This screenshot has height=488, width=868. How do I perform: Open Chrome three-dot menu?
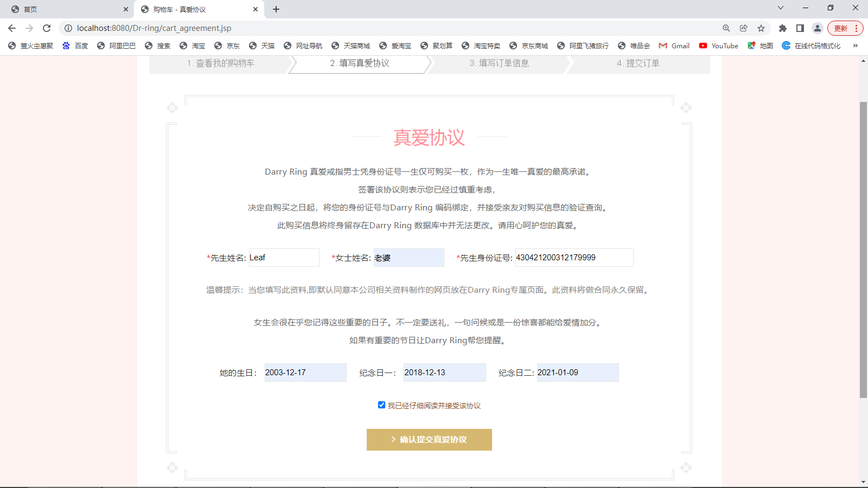coord(857,28)
